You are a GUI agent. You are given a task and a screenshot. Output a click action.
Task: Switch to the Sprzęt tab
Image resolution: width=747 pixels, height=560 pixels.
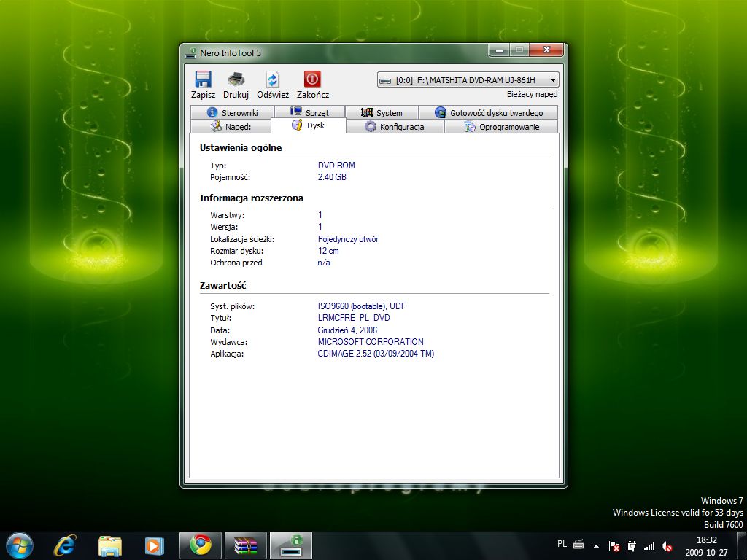tap(309, 112)
